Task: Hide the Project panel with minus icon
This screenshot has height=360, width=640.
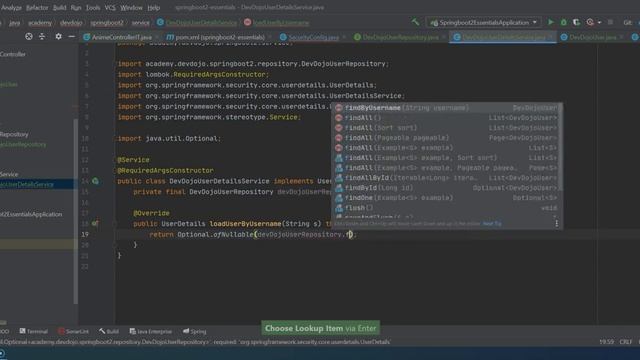Action: point(71,36)
